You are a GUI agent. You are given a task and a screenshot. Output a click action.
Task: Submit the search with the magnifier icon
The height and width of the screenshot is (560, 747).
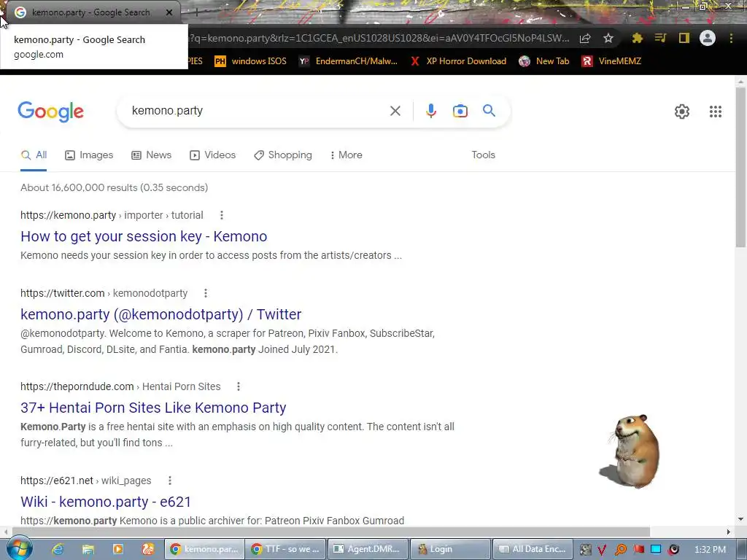[489, 111]
